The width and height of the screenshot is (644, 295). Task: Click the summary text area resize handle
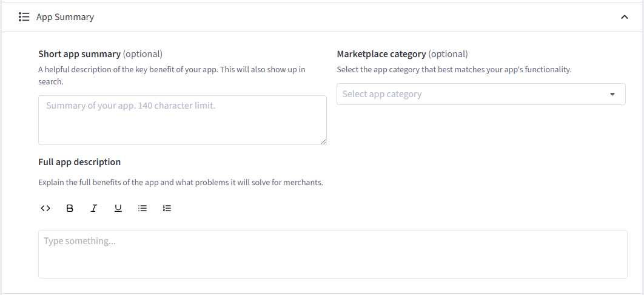tap(323, 141)
